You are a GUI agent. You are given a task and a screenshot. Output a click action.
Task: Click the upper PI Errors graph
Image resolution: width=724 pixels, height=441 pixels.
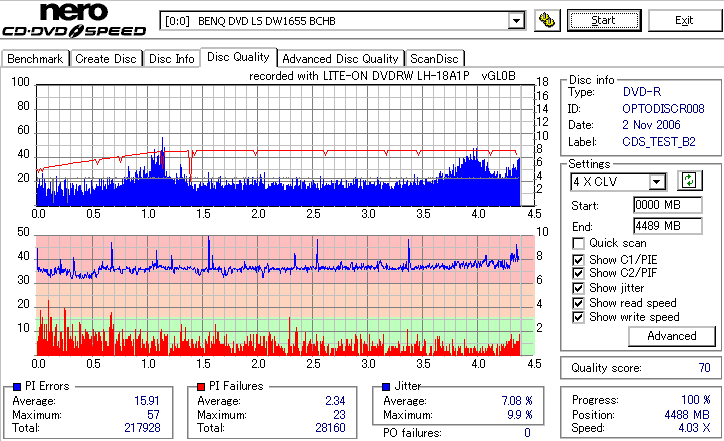285,145
